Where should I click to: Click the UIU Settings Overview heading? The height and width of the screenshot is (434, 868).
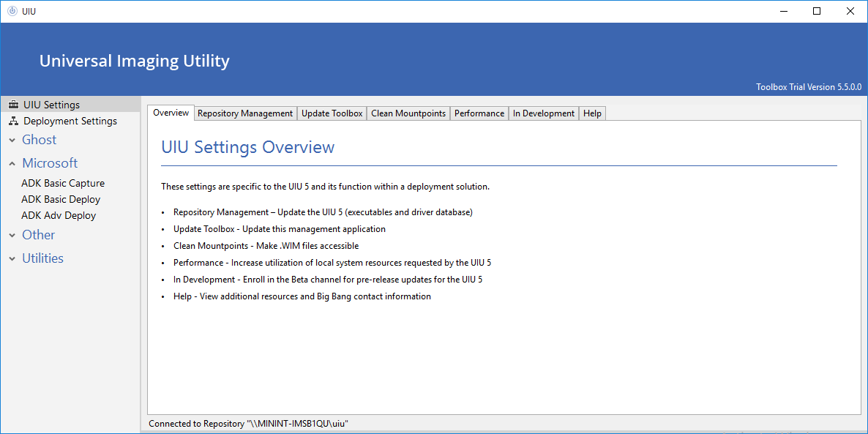[x=248, y=147]
